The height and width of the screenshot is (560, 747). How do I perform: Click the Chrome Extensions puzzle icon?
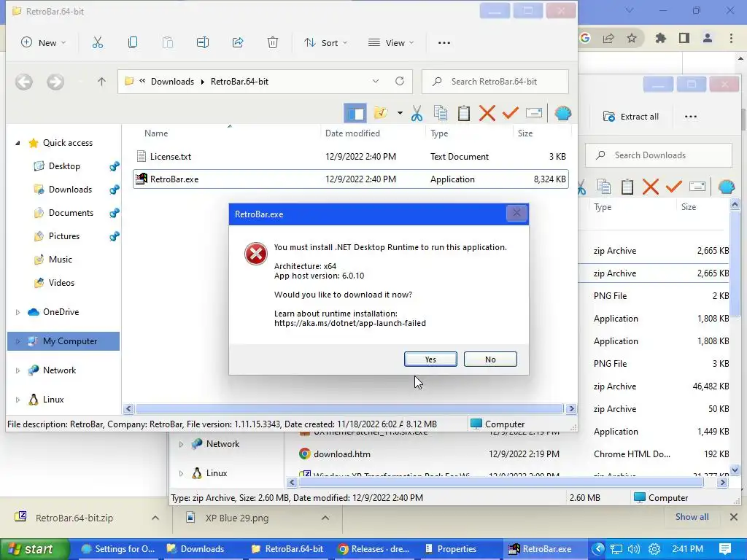point(660,38)
